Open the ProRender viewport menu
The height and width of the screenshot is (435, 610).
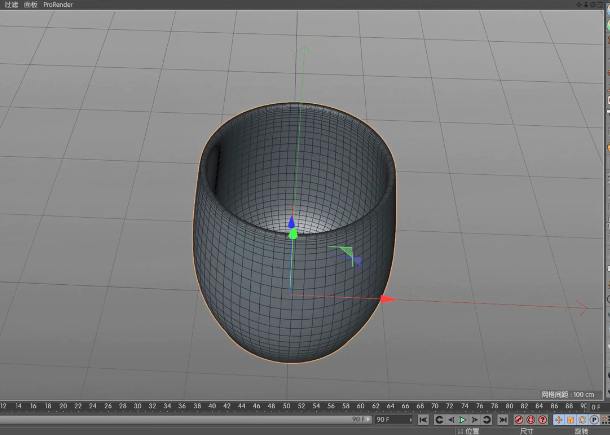(58, 5)
